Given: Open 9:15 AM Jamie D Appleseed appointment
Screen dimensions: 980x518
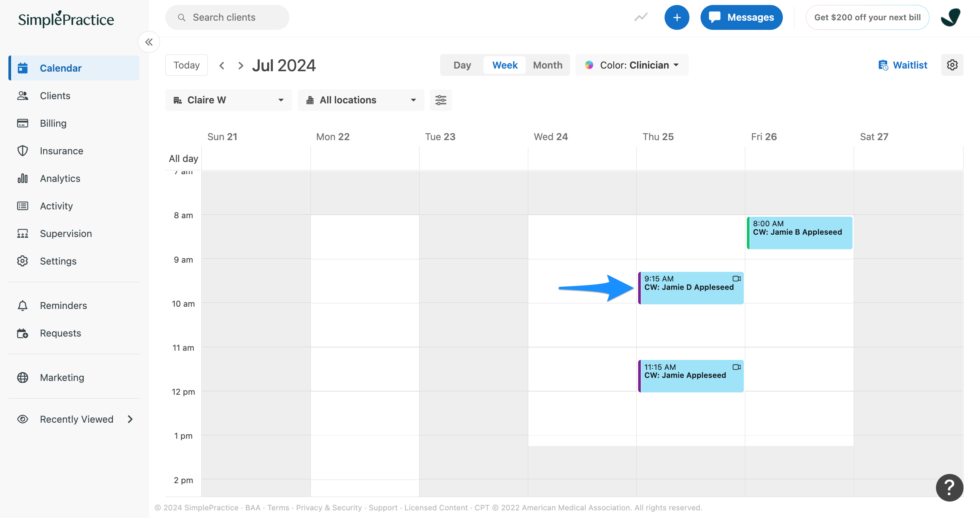Looking at the screenshot, I should [691, 288].
